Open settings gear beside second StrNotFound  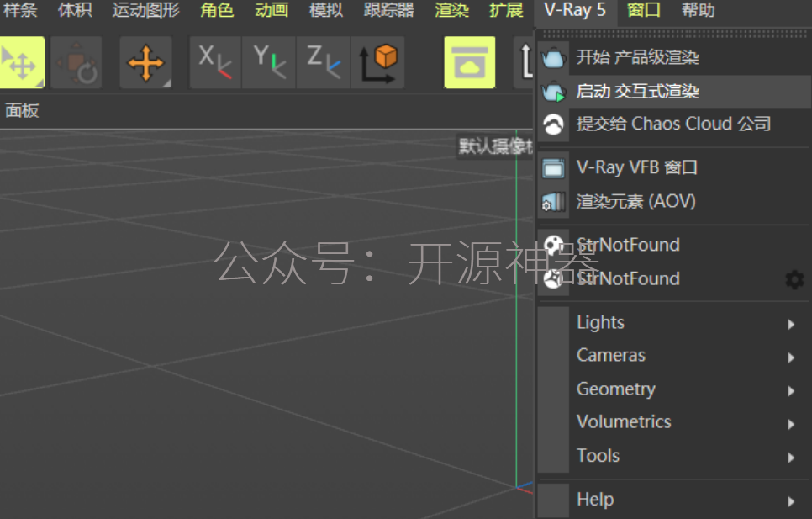coord(794,280)
